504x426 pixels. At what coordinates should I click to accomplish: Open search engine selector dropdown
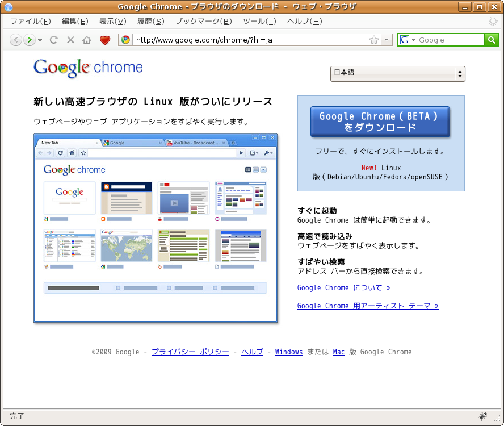point(408,40)
